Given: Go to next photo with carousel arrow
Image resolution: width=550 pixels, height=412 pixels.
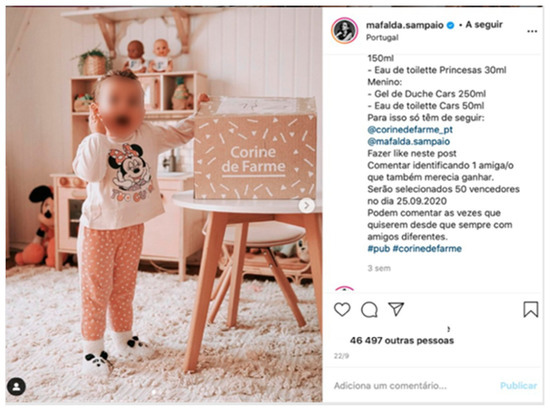Looking at the screenshot, I should (x=307, y=205).
